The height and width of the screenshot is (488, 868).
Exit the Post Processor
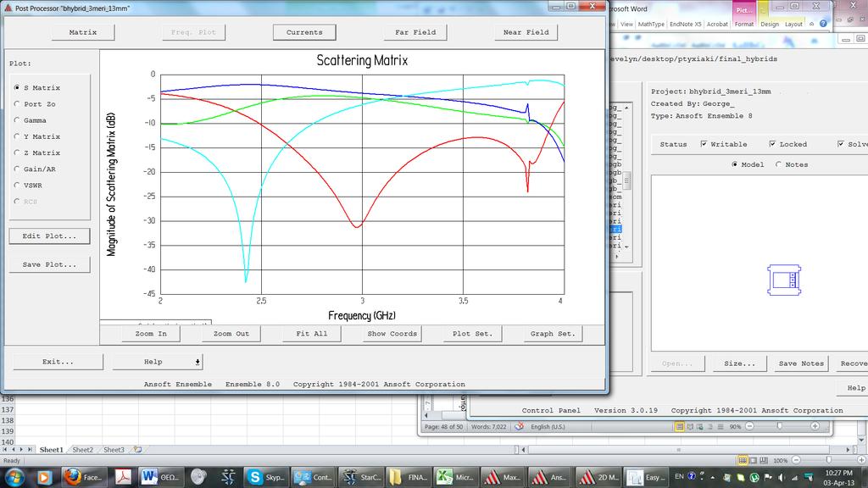coord(58,362)
